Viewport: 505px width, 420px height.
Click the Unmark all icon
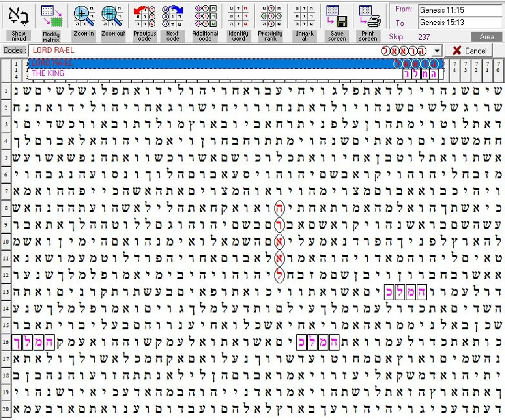304,17
